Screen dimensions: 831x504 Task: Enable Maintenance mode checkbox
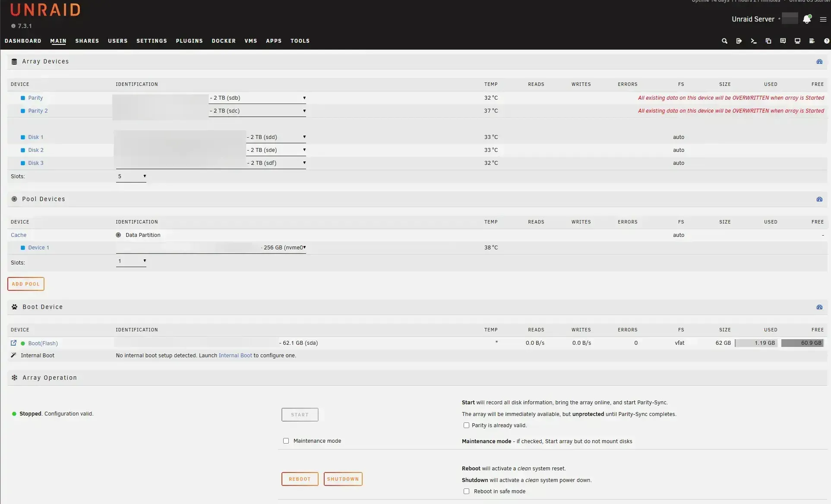click(x=286, y=441)
